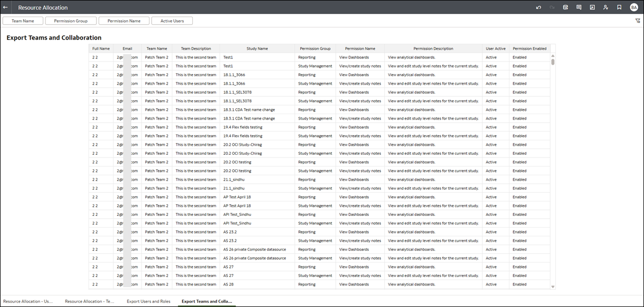Click the bookmark icon
Image resolution: width=644 pixels, height=307 pixels.
tap(619, 8)
